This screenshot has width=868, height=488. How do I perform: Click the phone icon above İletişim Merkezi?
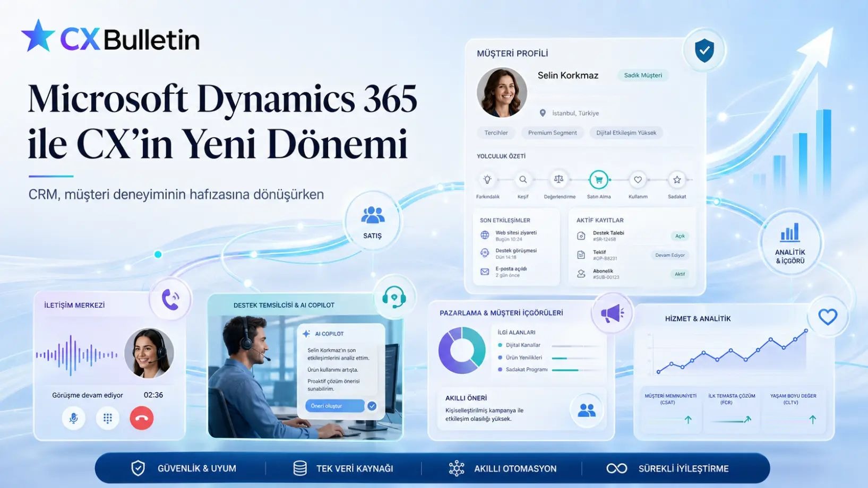point(170,299)
